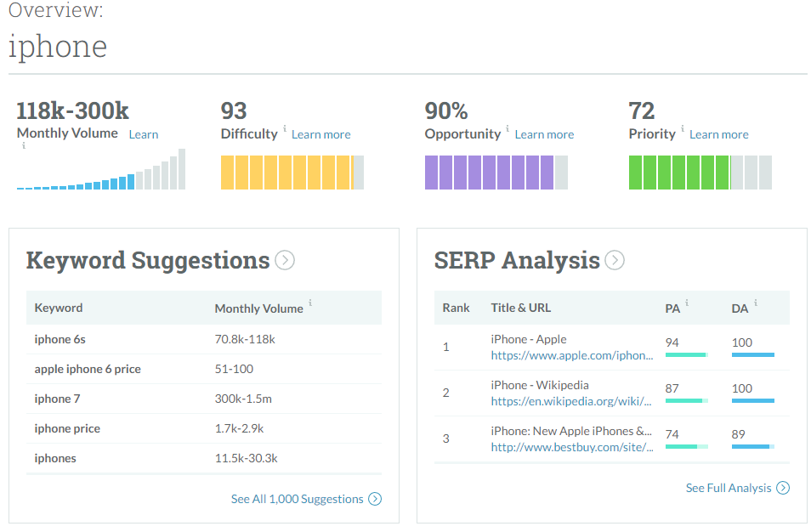Click the Opportunity score 90%
The width and height of the screenshot is (811, 532).
click(x=446, y=110)
